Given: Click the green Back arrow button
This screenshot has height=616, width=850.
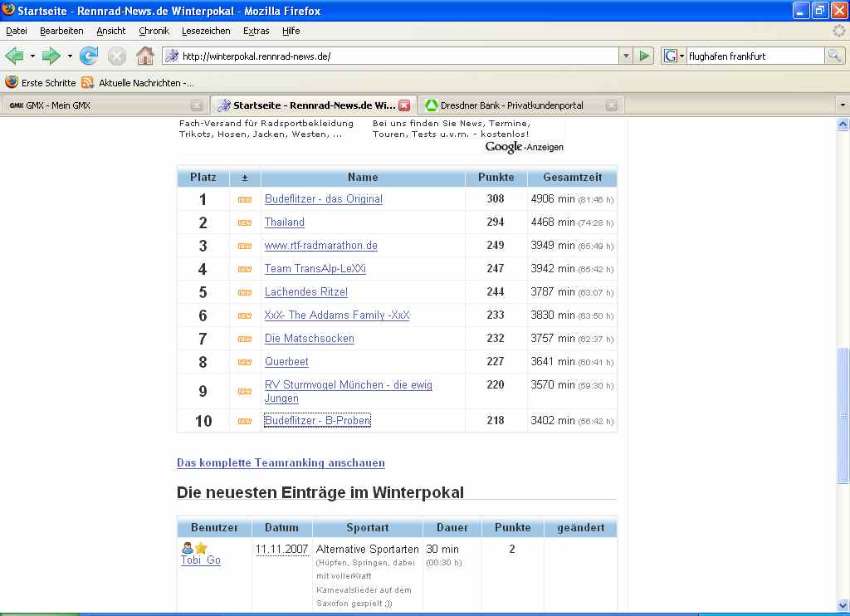Looking at the screenshot, I should pyautogui.click(x=14, y=56).
